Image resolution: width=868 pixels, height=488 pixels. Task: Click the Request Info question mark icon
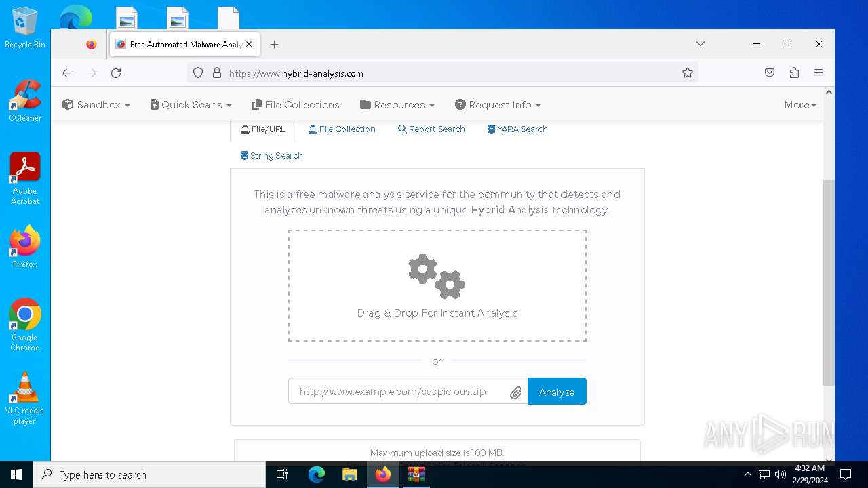coord(460,104)
